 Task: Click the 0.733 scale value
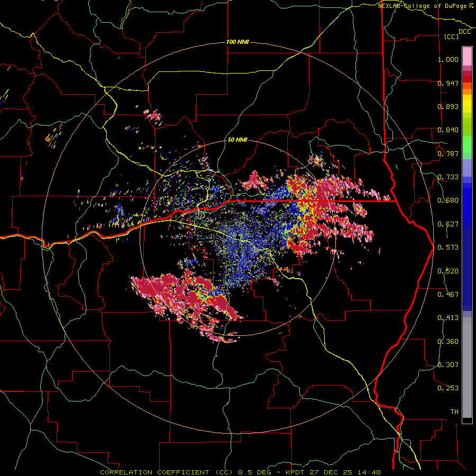click(448, 177)
